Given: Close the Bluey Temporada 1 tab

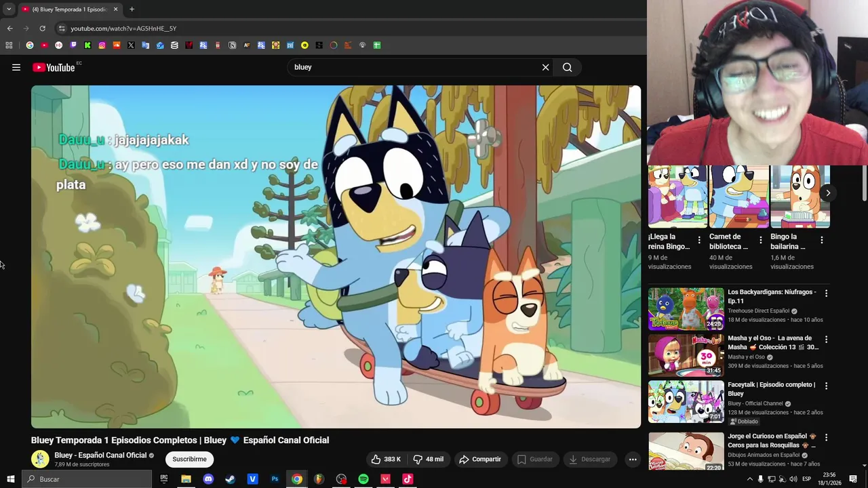Looking at the screenshot, I should pyautogui.click(x=115, y=9).
